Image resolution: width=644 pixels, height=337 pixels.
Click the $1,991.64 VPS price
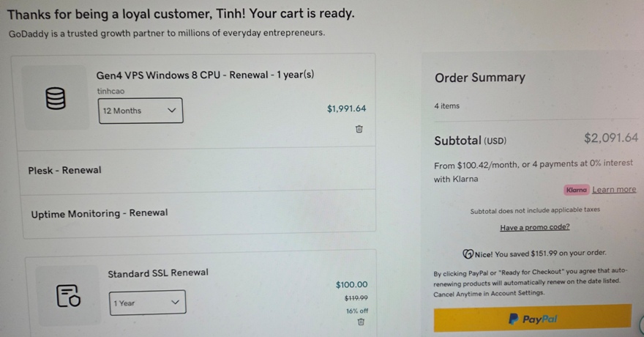point(346,109)
